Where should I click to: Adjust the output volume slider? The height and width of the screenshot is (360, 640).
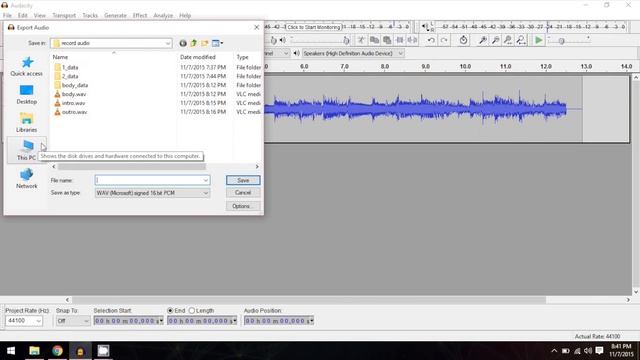[346, 40]
